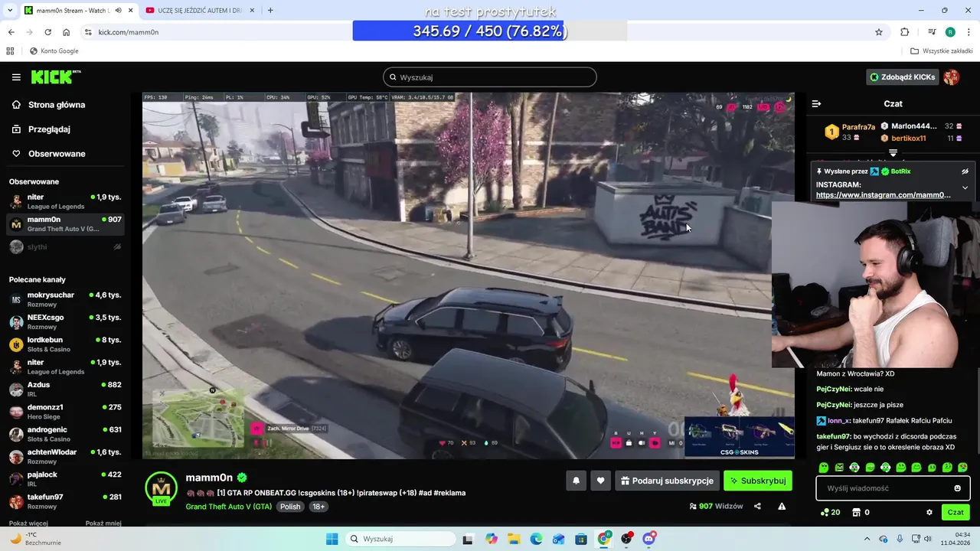
Task: Open Wszystkie zakładki folder
Action: (x=941, y=51)
